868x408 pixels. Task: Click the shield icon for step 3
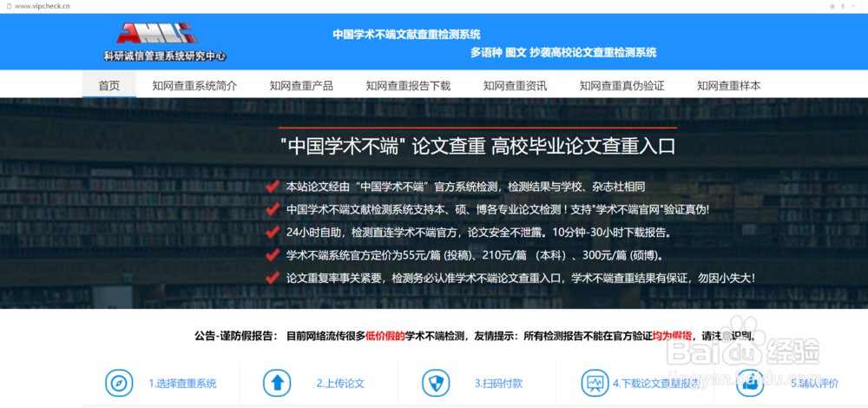point(436,383)
